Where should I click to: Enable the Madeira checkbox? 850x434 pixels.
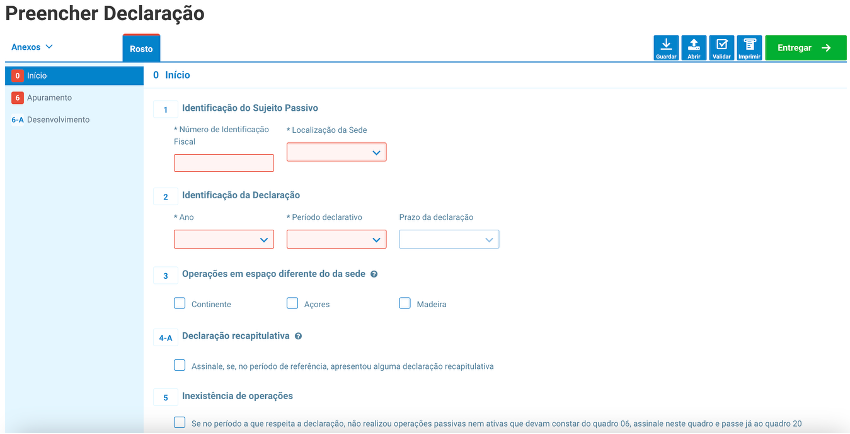click(405, 303)
